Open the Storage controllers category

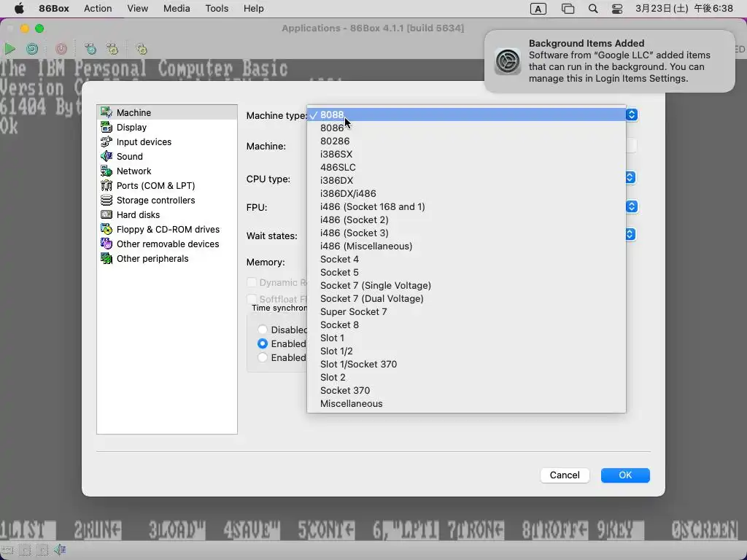tap(167, 200)
